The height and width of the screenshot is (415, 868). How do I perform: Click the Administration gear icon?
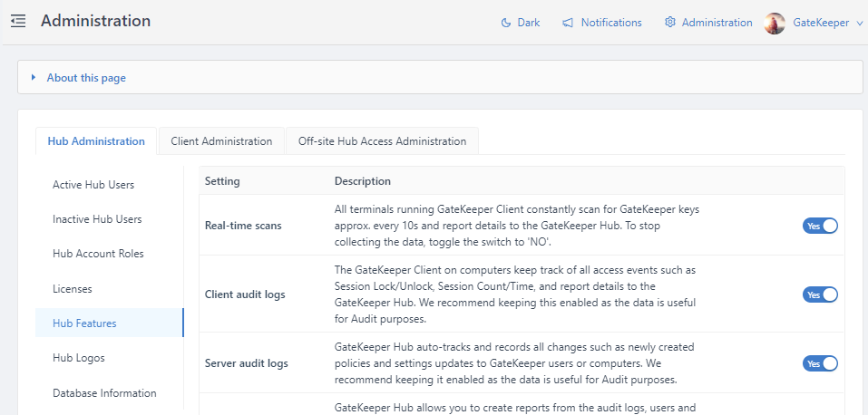(670, 23)
